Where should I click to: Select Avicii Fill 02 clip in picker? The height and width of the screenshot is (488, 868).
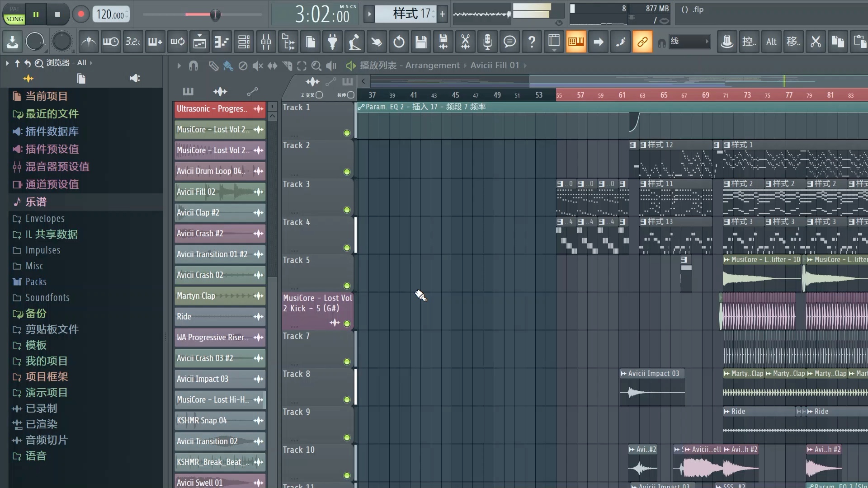tap(220, 192)
